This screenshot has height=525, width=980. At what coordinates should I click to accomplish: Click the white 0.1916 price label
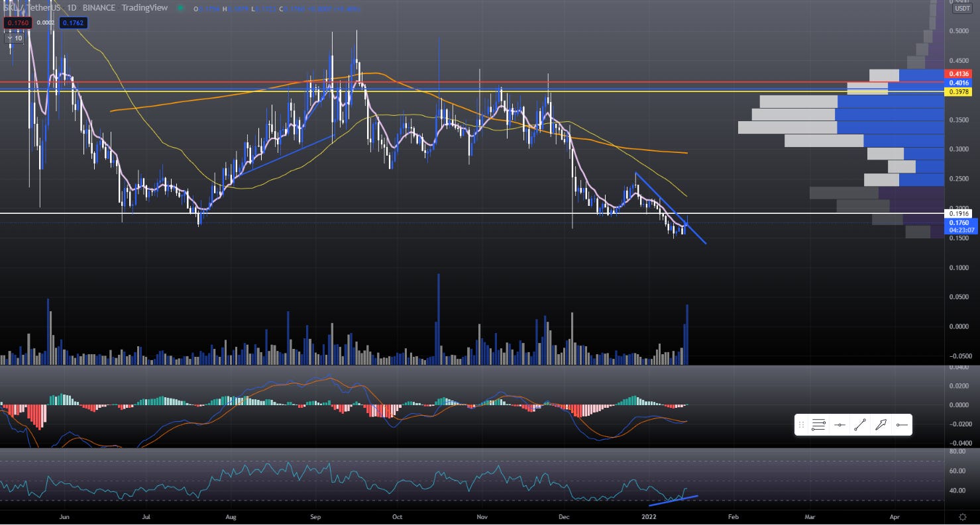point(959,213)
